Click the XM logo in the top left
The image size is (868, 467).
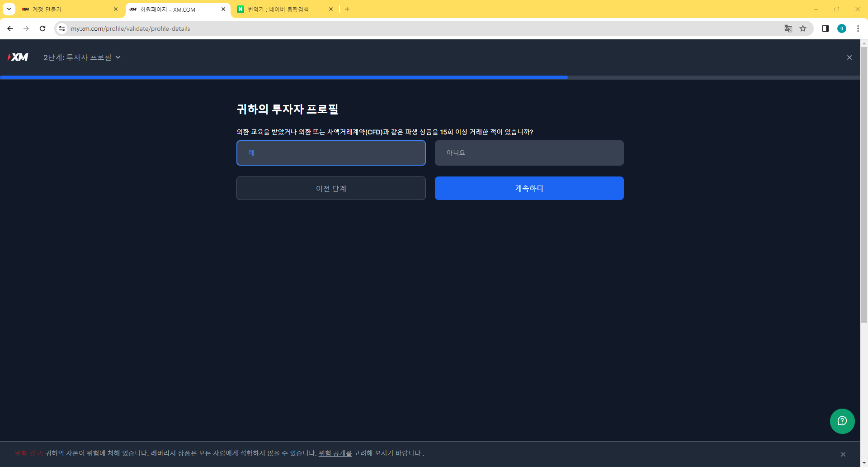click(x=18, y=57)
